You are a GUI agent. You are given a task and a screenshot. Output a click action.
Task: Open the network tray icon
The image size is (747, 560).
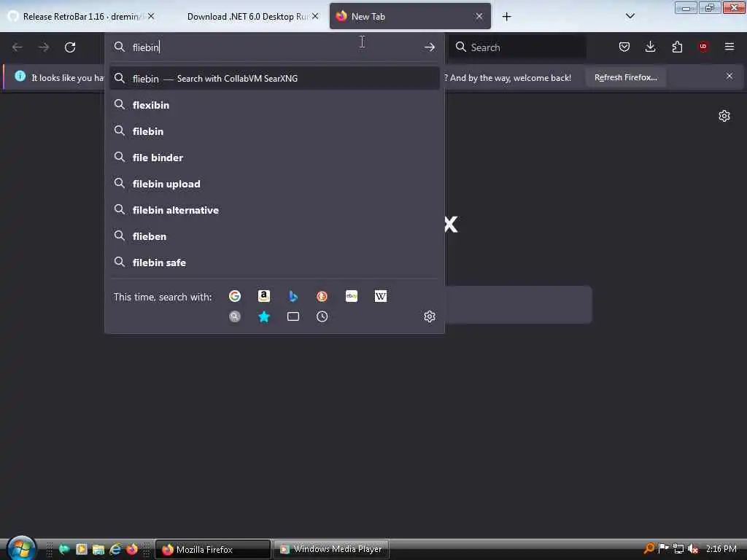678,549
